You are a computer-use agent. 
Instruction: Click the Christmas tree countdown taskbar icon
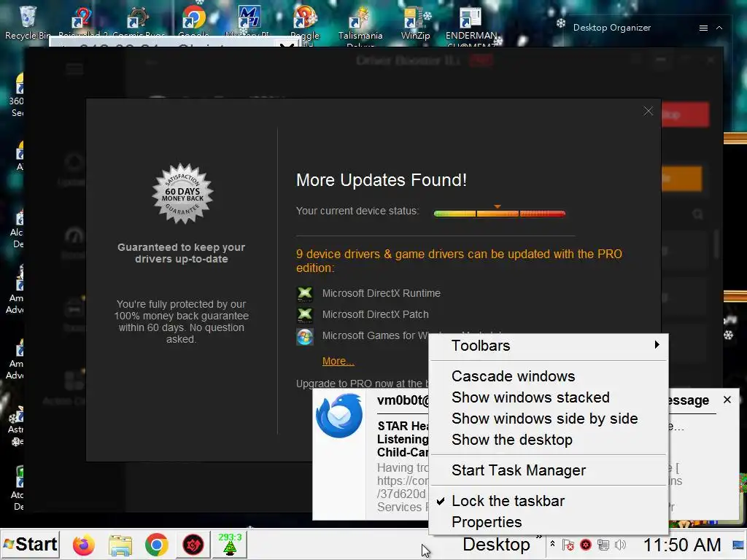230,544
